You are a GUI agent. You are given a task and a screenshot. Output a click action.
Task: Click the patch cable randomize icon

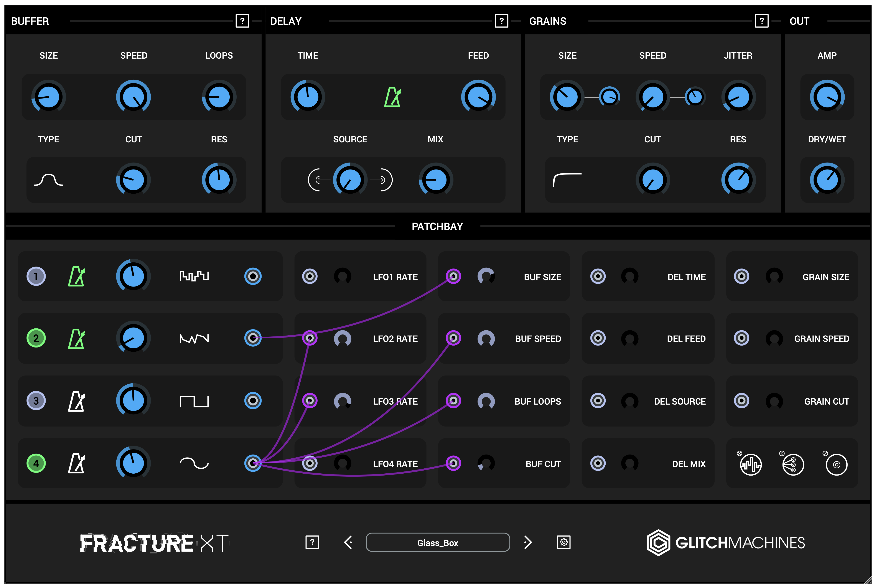click(x=793, y=464)
